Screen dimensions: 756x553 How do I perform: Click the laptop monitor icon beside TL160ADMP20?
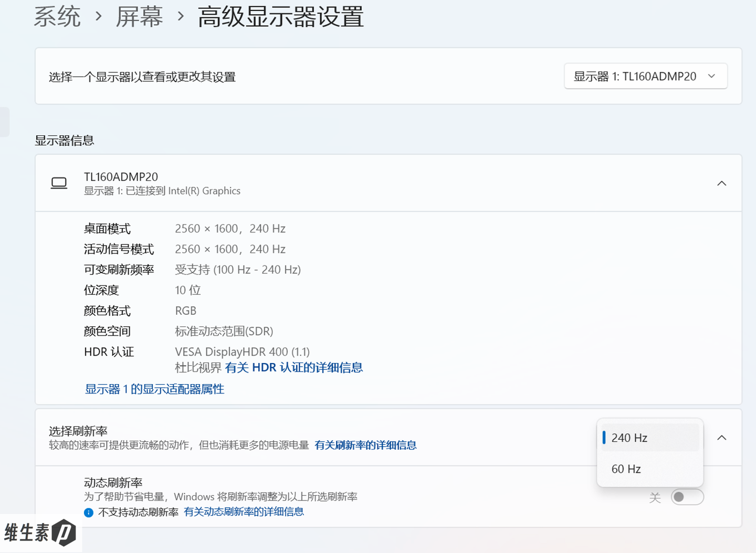click(59, 183)
